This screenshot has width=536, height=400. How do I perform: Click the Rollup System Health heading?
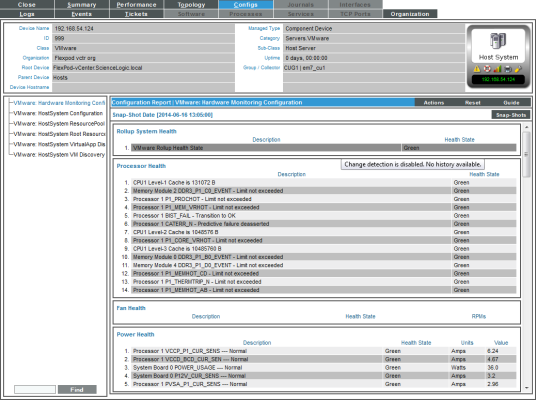click(x=146, y=131)
